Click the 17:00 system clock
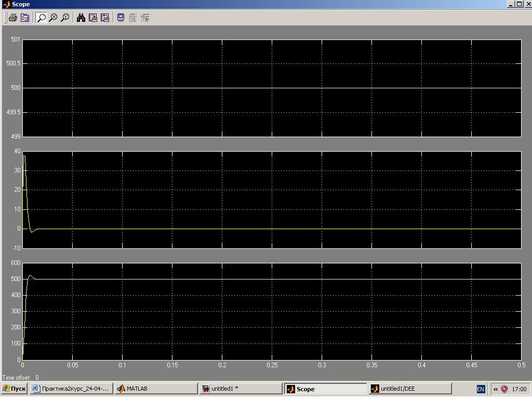This screenshot has width=532, height=399. pos(519,389)
